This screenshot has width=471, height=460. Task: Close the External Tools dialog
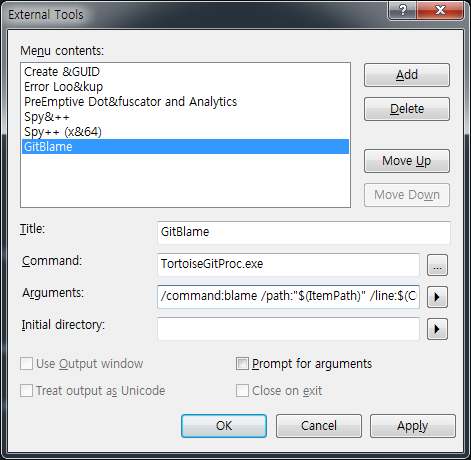[x=440, y=10]
